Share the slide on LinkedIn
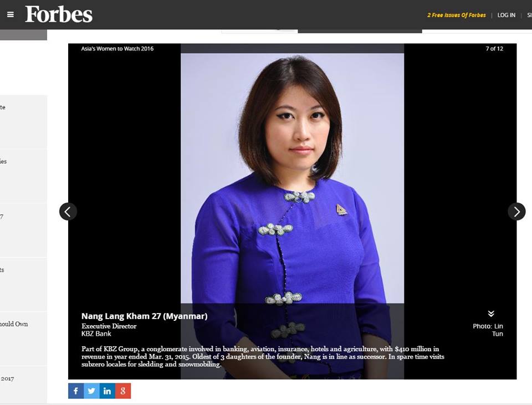Image resolution: width=532 pixels, height=405 pixels. [x=107, y=391]
